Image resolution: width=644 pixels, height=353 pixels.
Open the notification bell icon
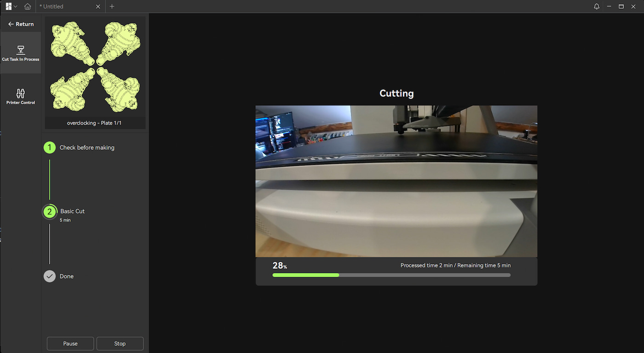597,6
